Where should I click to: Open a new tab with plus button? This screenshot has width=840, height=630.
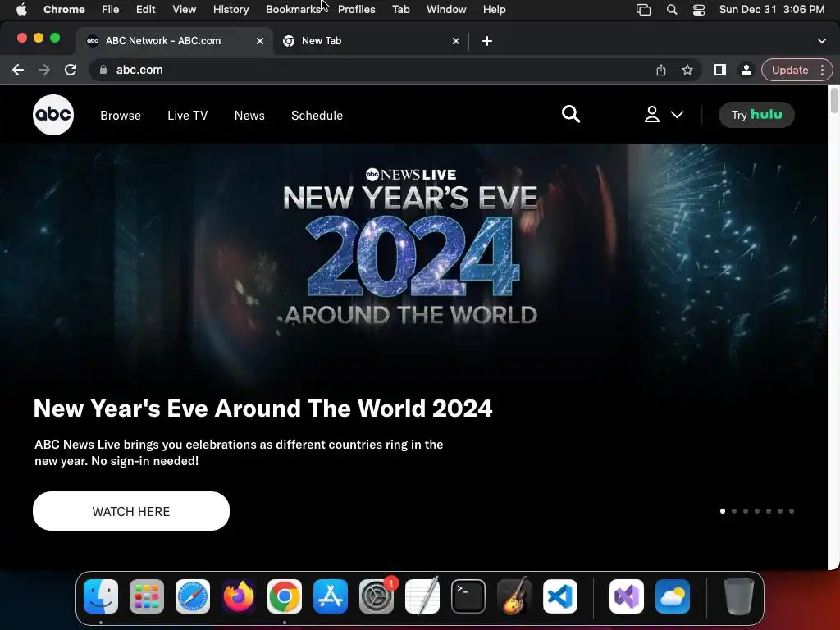[487, 41]
